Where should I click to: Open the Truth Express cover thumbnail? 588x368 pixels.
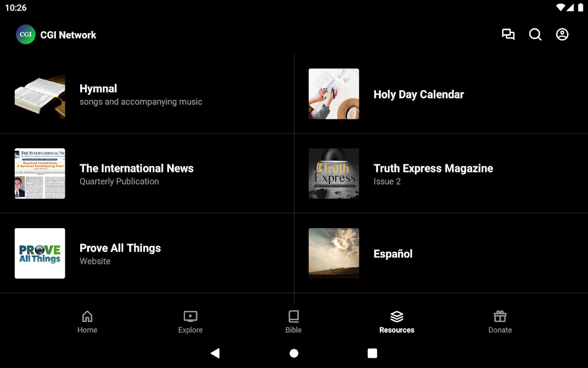(334, 174)
